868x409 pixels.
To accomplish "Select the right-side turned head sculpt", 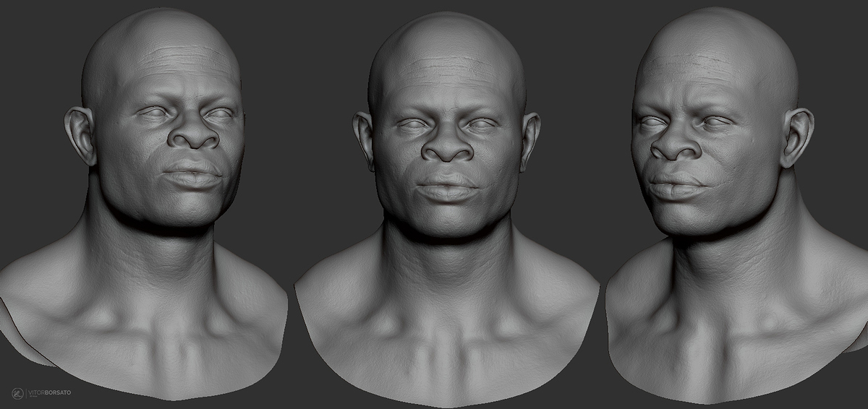I will pos(736,206).
